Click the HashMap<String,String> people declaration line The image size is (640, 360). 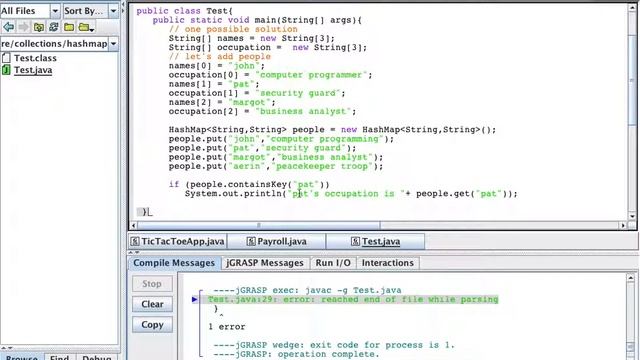point(332,130)
